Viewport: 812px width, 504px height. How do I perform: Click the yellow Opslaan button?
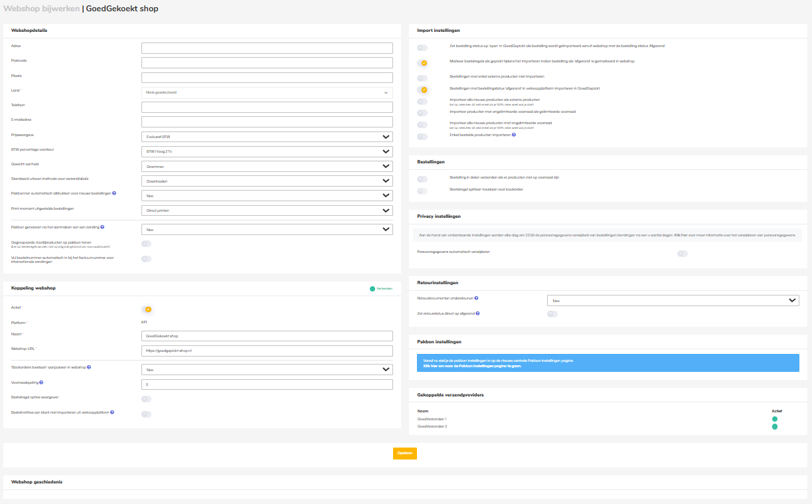tap(405, 454)
